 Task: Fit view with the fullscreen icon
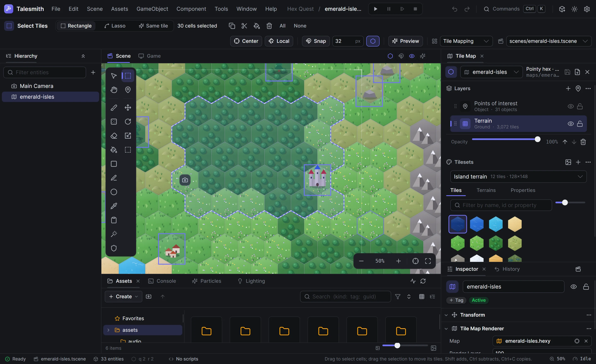[428, 261]
